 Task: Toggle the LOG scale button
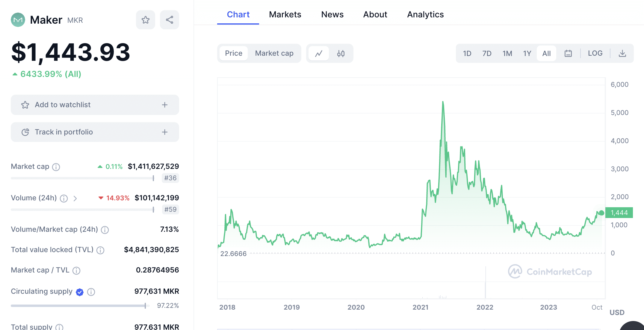[x=595, y=53]
